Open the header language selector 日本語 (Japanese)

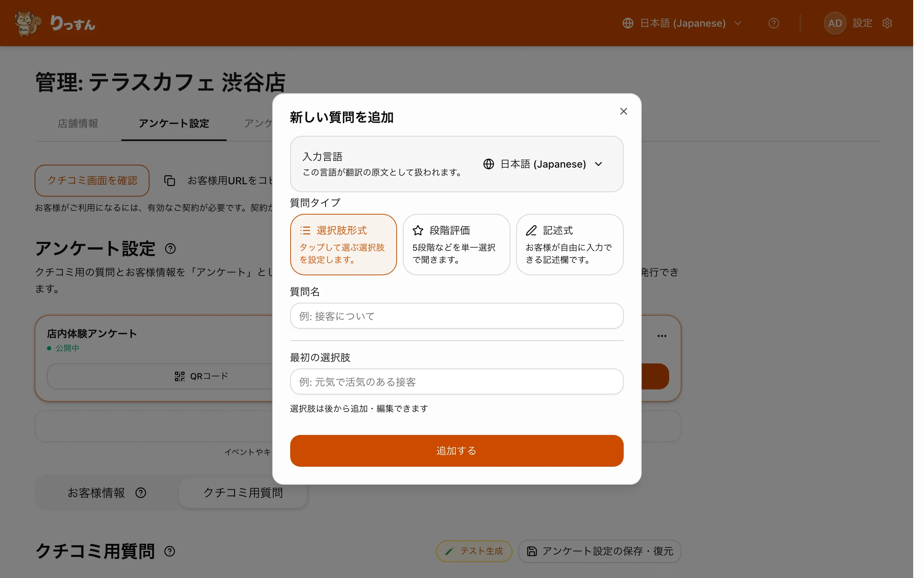point(682,23)
